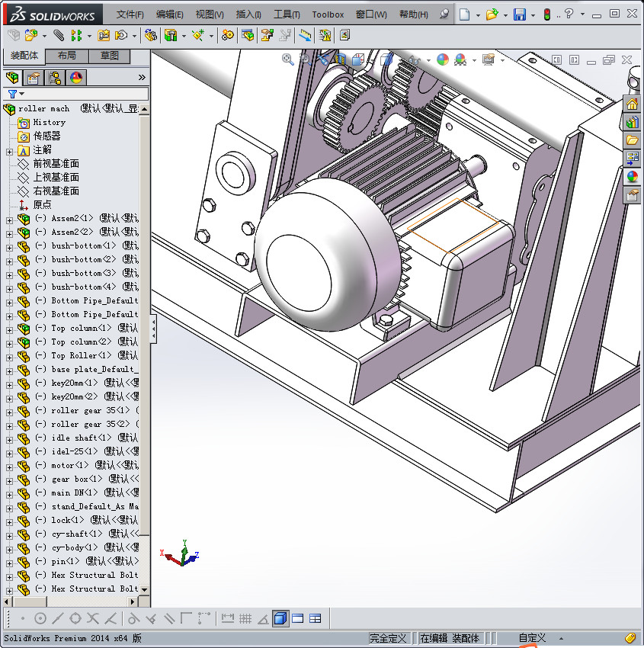The width and height of the screenshot is (644, 648).
Task: Click the pushpin icon beside the Help menu
Action: [x=444, y=14]
